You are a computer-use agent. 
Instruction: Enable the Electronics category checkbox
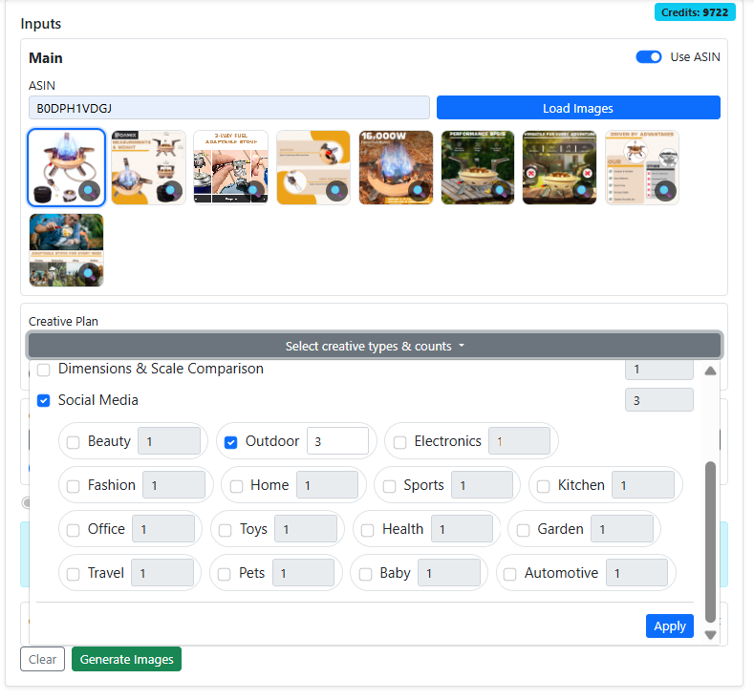(399, 442)
